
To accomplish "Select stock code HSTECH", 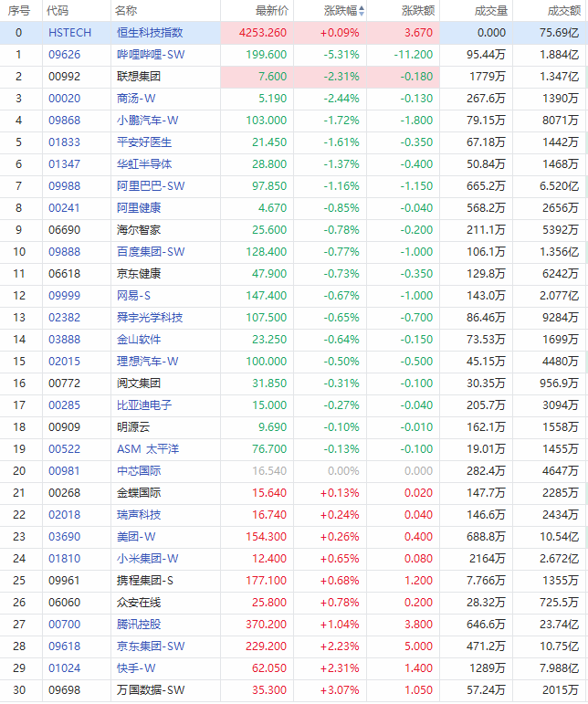I will point(69,33).
